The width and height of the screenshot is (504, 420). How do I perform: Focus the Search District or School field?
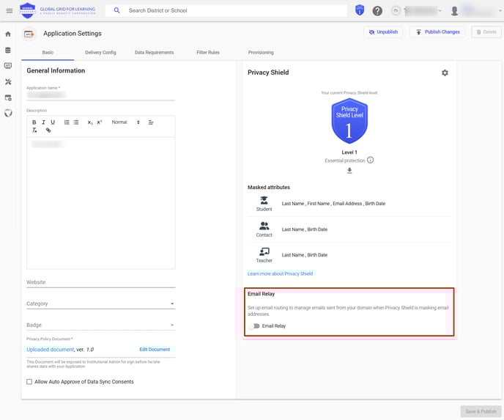[x=226, y=10]
